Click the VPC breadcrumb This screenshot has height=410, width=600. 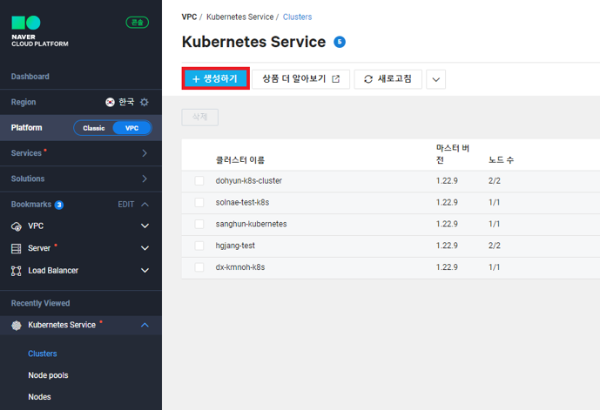189,17
